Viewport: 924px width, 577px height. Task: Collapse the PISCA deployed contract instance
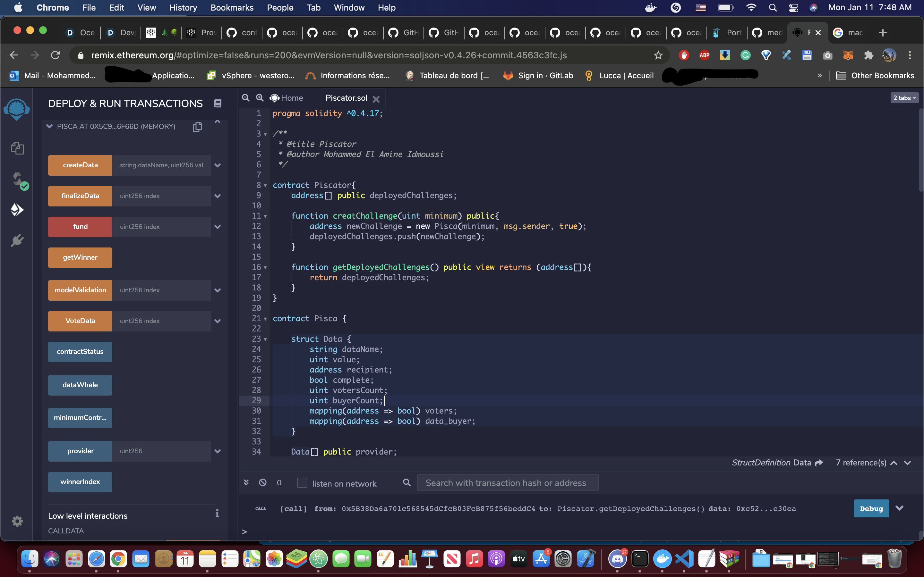pos(49,126)
